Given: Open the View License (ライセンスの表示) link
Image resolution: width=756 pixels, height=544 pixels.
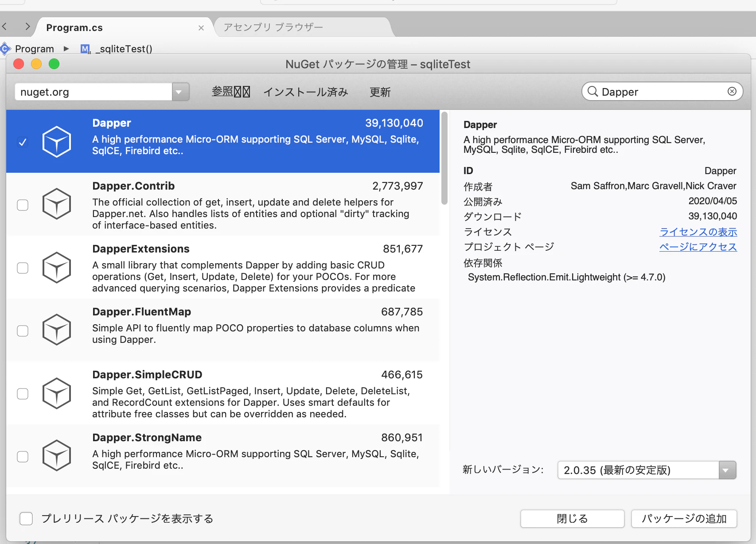Looking at the screenshot, I should click(698, 232).
